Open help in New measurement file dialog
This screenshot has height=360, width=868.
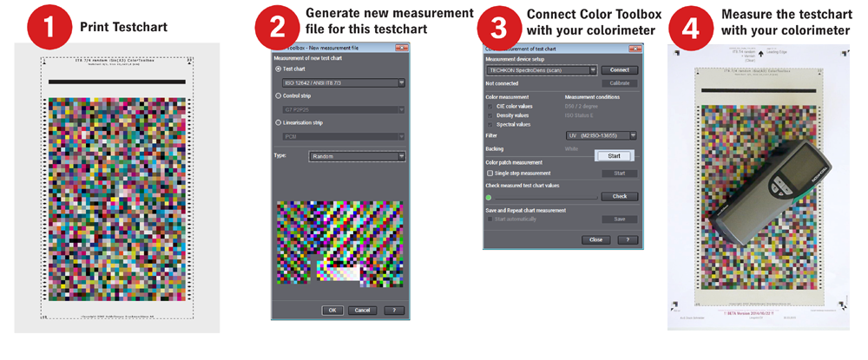point(394,311)
